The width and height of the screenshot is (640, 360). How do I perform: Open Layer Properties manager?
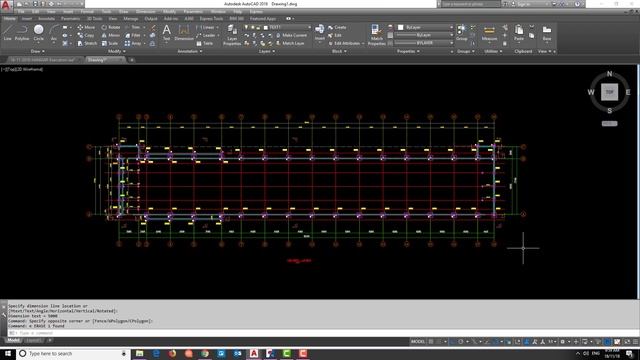tap(232, 35)
